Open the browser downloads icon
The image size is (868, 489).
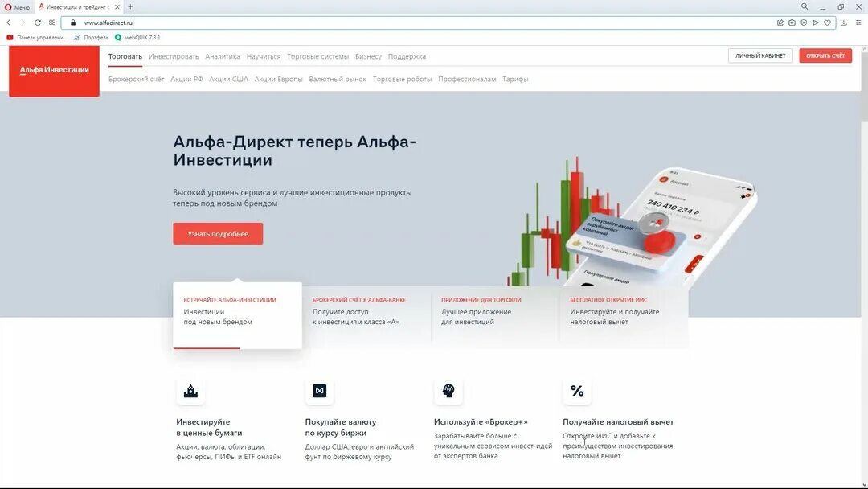(x=844, y=23)
